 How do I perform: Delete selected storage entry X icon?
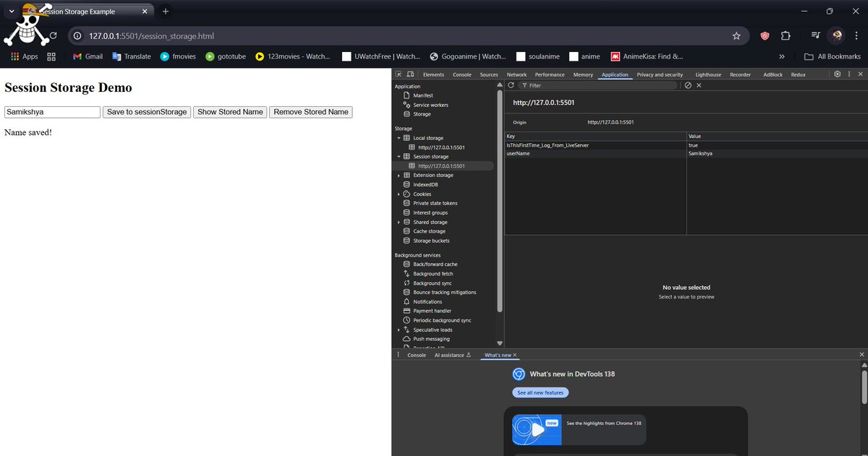click(699, 85)
